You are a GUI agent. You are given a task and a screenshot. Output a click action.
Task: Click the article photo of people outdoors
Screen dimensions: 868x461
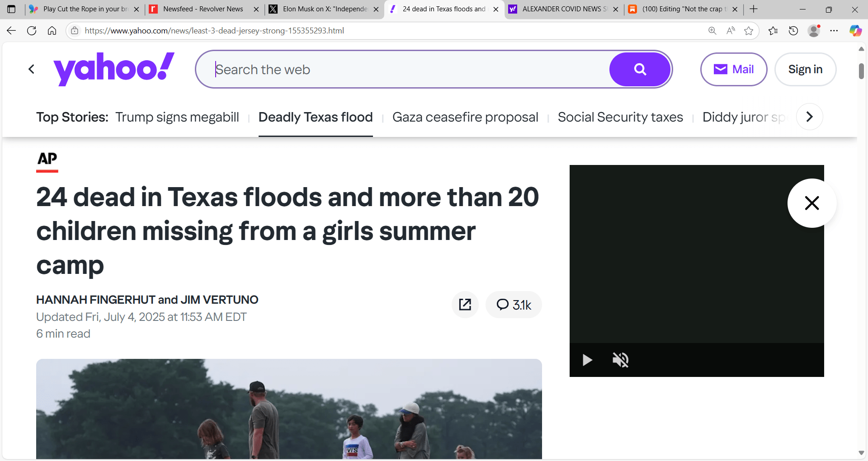coord(289,409)
